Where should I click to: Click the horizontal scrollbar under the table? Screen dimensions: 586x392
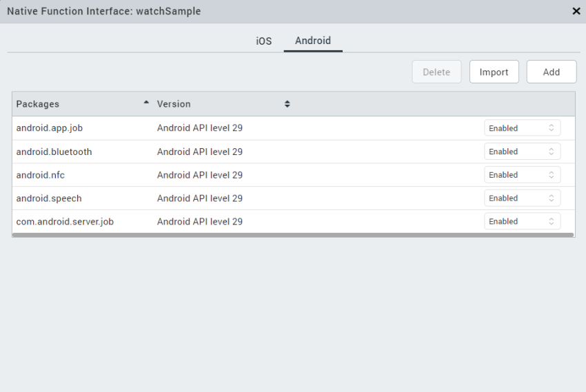(293, 236)
